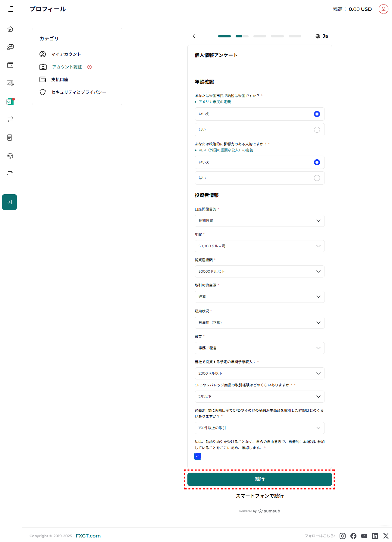Click the user avatar icon
This screenshot has width=392, height=542.
(383, 9)
